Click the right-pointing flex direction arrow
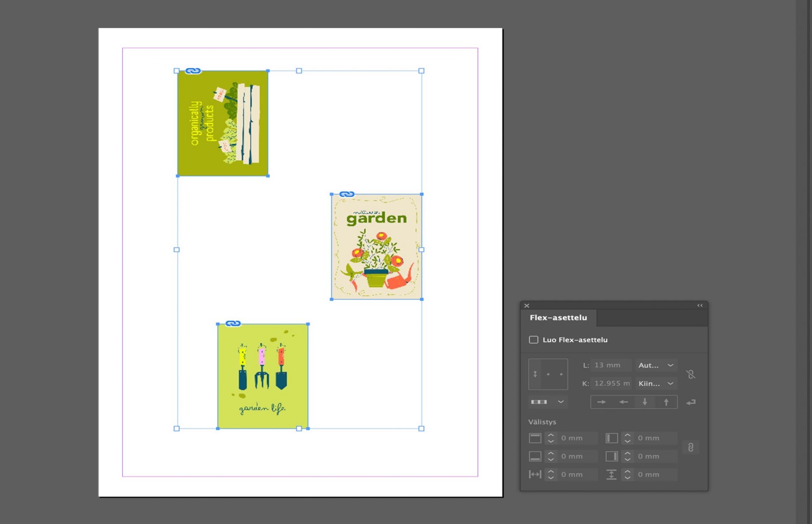Viewport: 812px width, 524px height. point(601,402)
